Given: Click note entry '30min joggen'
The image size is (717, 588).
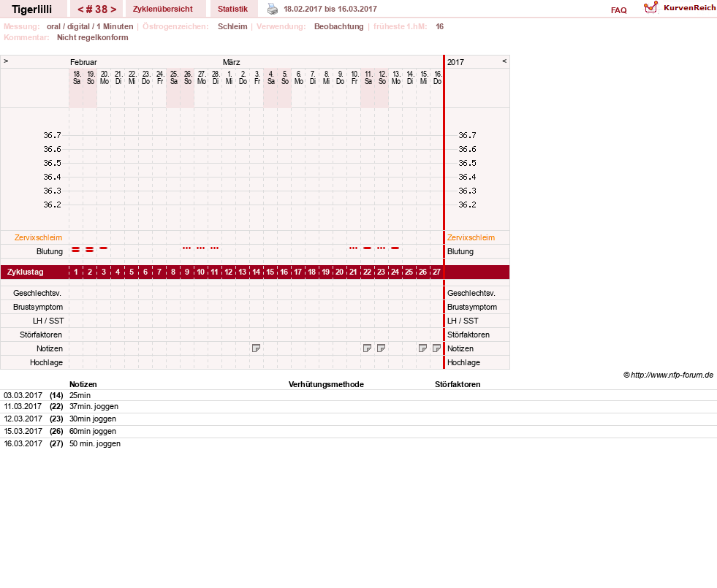Looking at the screenshot, I should pyautogui.click(x=93, y=419).
